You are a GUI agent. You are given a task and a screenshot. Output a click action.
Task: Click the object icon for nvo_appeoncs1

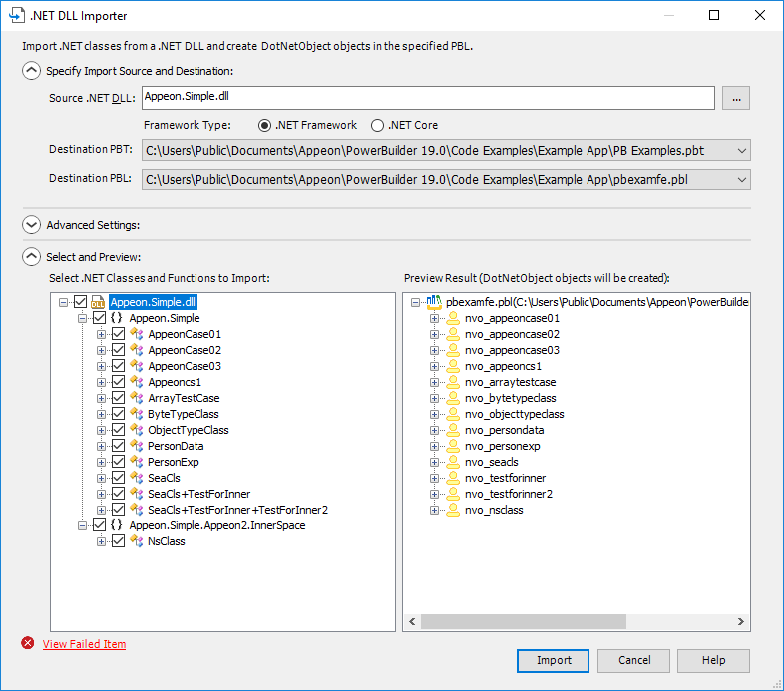(x=453, y=366)
